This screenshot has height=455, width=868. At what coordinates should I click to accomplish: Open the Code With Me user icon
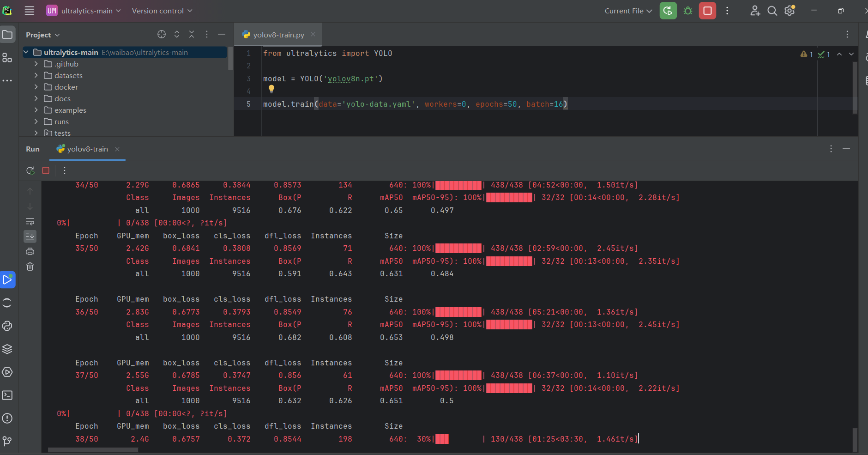coord(755,11)
